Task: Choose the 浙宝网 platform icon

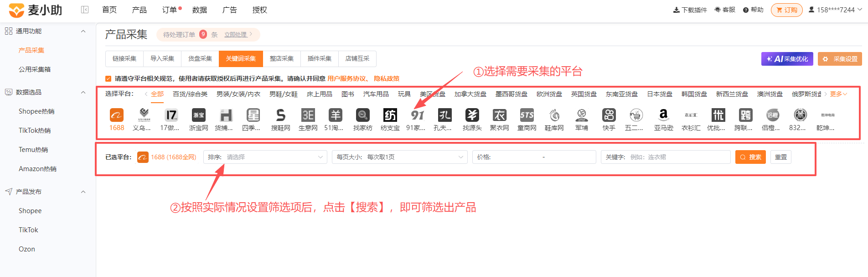Action: click(x=199, y=115)
